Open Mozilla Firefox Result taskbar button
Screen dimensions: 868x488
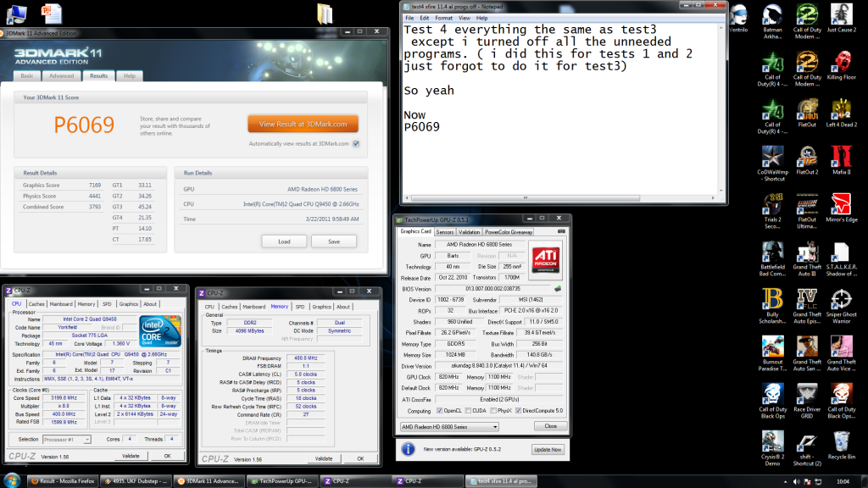point(62,481)
